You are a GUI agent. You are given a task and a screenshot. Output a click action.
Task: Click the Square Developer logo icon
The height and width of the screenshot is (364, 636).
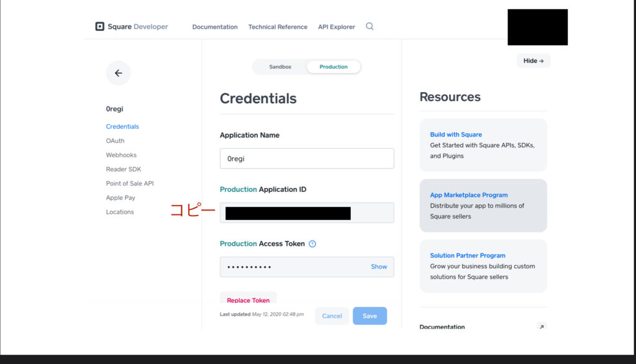99,27
